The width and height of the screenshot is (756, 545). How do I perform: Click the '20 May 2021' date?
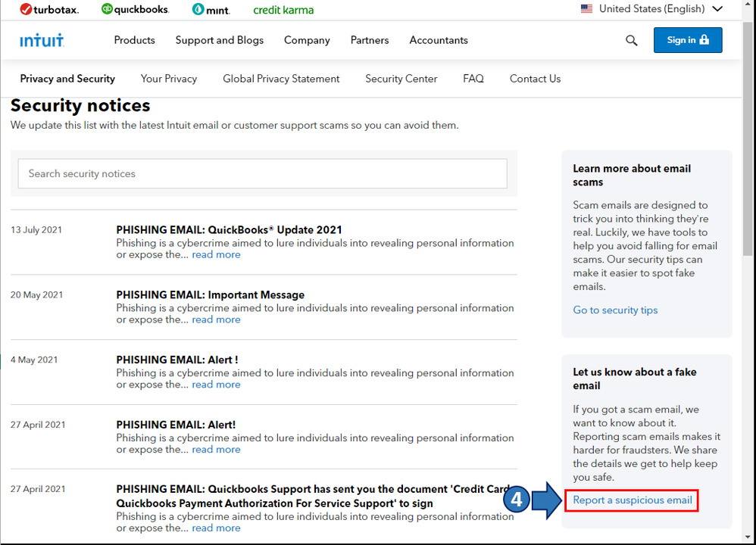[x=36, y=295]
